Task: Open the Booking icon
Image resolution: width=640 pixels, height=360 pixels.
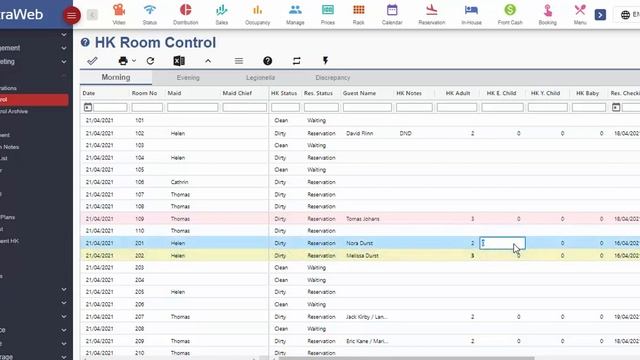Action: tap(547, 14)
